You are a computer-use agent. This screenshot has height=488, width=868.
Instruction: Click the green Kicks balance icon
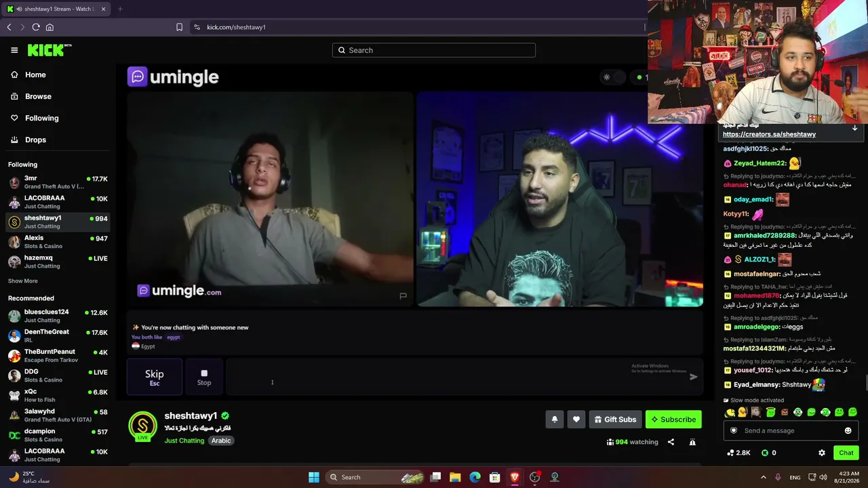[x=765, y=453]
